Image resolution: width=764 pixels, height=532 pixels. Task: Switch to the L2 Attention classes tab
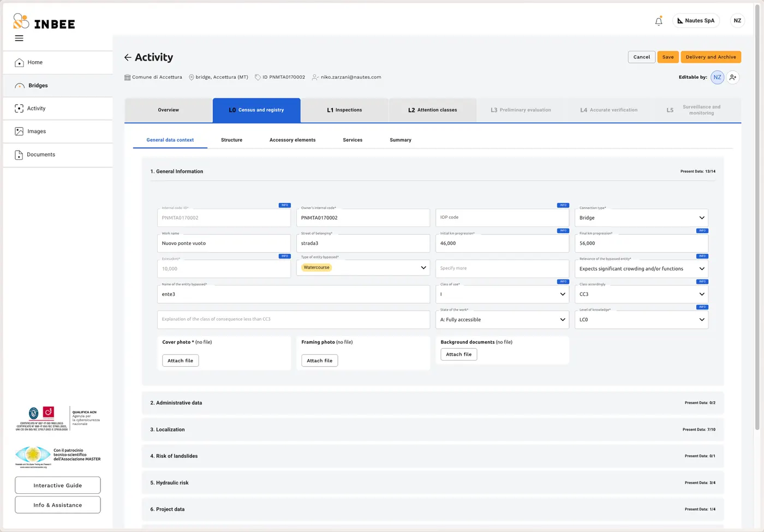tap(433, 110)
